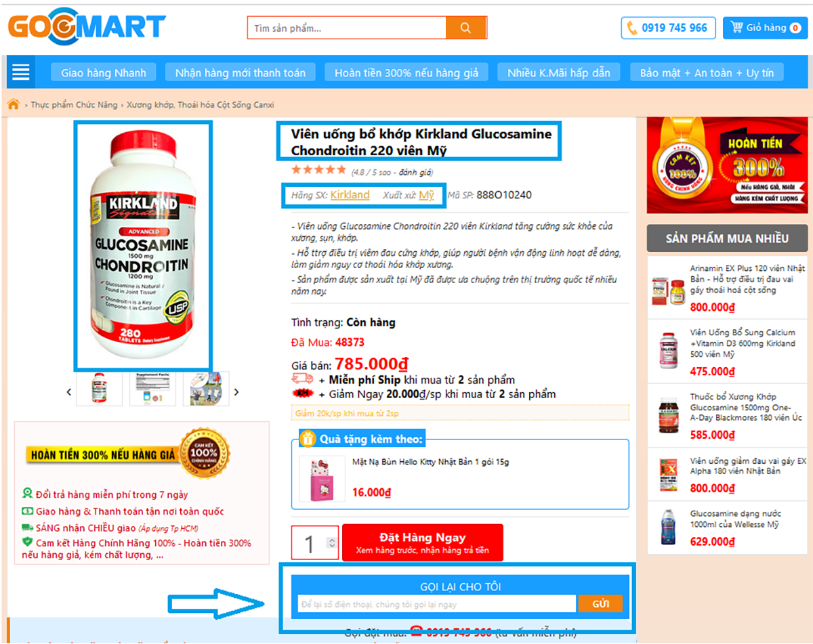
Task: Open the Mỹ origin link
Action: (427, 195)
